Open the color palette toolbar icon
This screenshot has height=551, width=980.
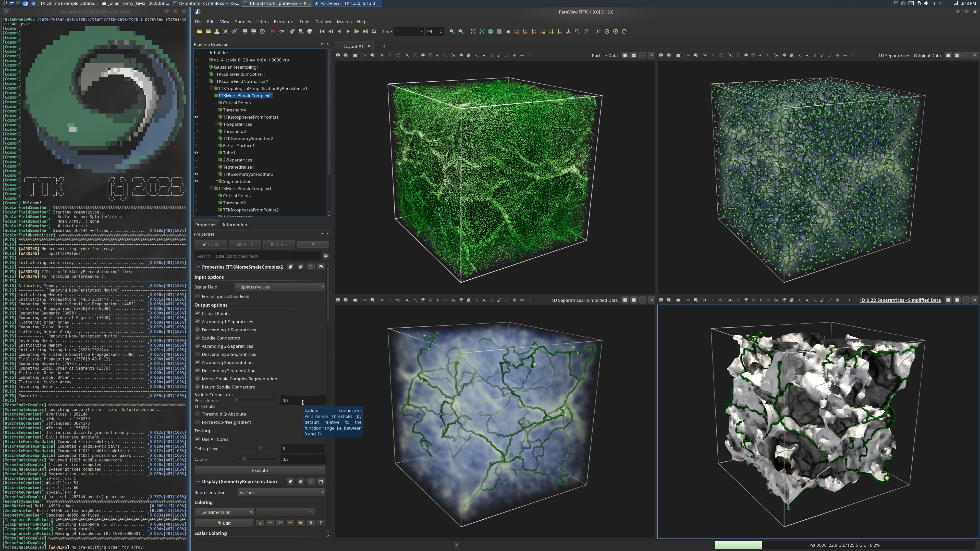pyautogui.click(x=310, y=32)
